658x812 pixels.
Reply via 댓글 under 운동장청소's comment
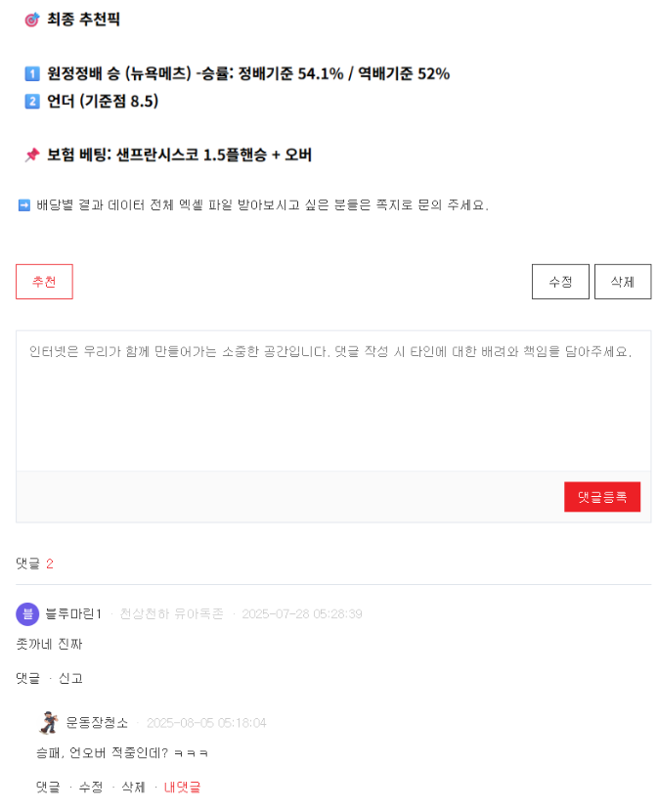48,787
